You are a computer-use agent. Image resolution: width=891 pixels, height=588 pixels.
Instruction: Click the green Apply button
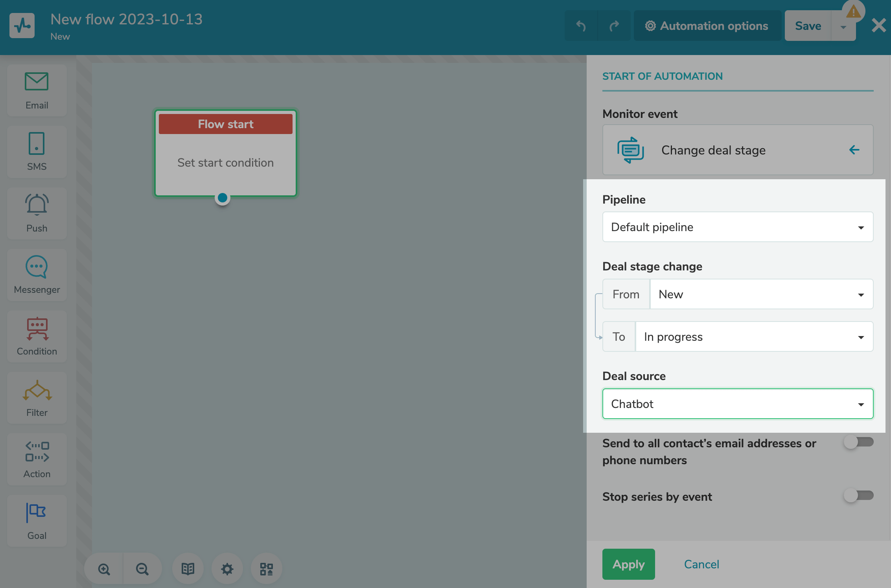[x=628, y=564]
